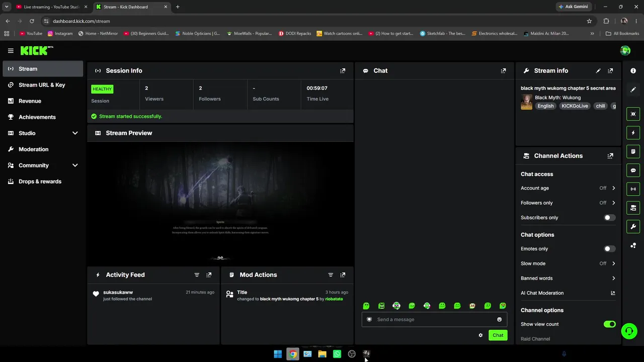
Task: Click riobatata username in Mod Actions
Action: click(334, 299)
